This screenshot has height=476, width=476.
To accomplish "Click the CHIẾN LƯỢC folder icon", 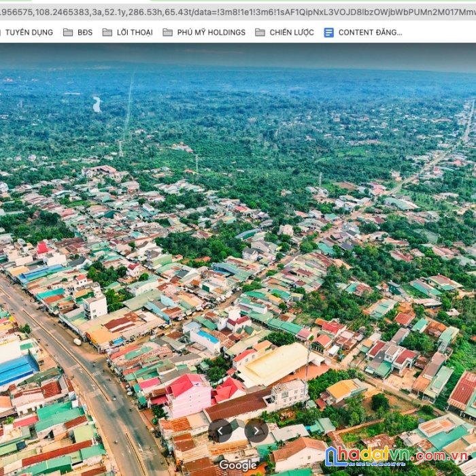I will point(260,33).
